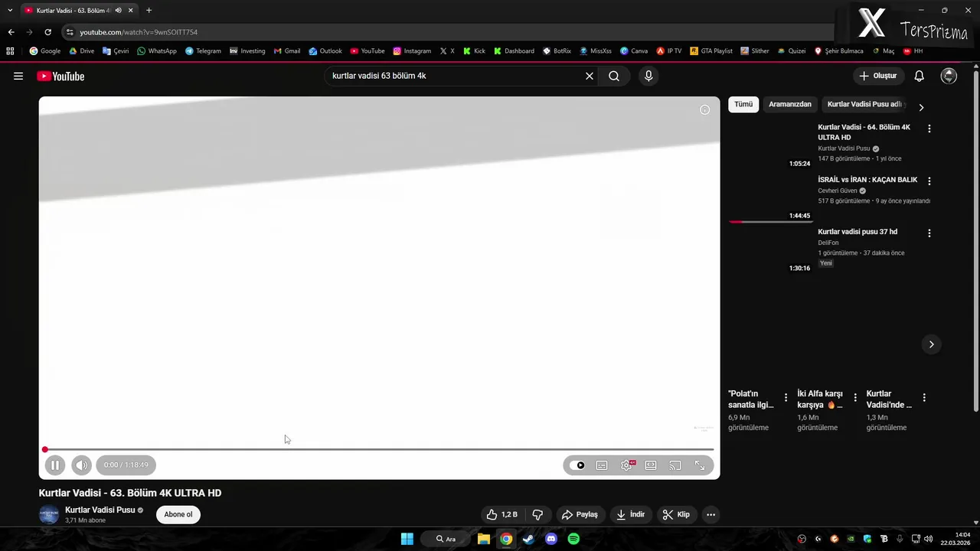Open the Kurtlar Vadisi Pusu channel avatar
980x551 pixels.
(x=49, y=514)
